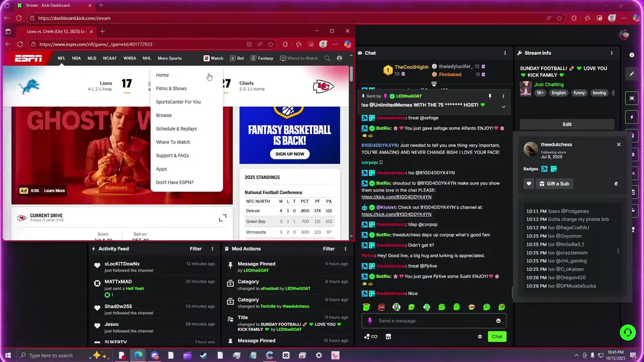Collapse the chat leaderboard handle
Image resolution: width=644 pixels, height=362 pixels.
(434, 83)
